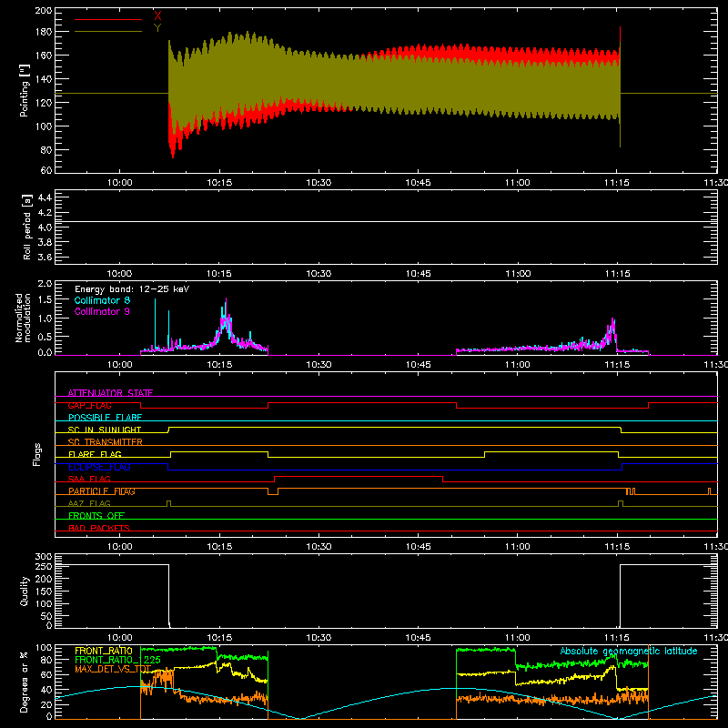Image resolution: width=728 pixels, height=728 pixels.
Task: Click the "Quality" vertical axis title
Action: [25, 591]
